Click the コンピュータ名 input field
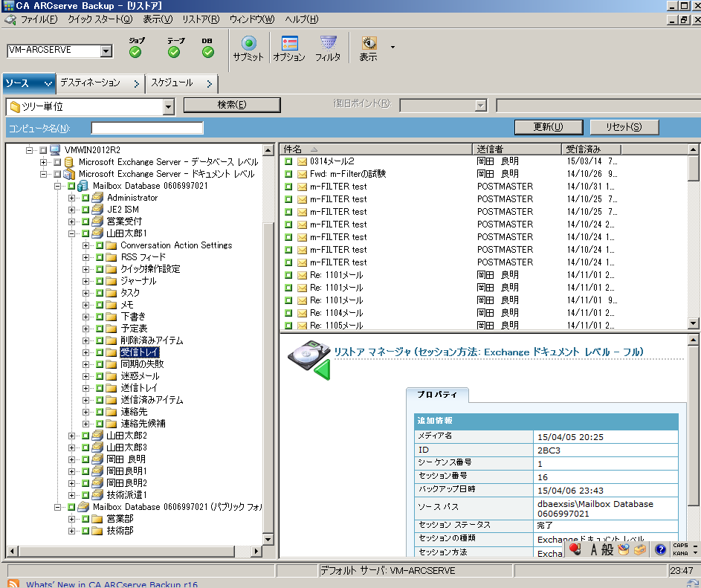Screen dimensions: 701x588 (146, 129)
